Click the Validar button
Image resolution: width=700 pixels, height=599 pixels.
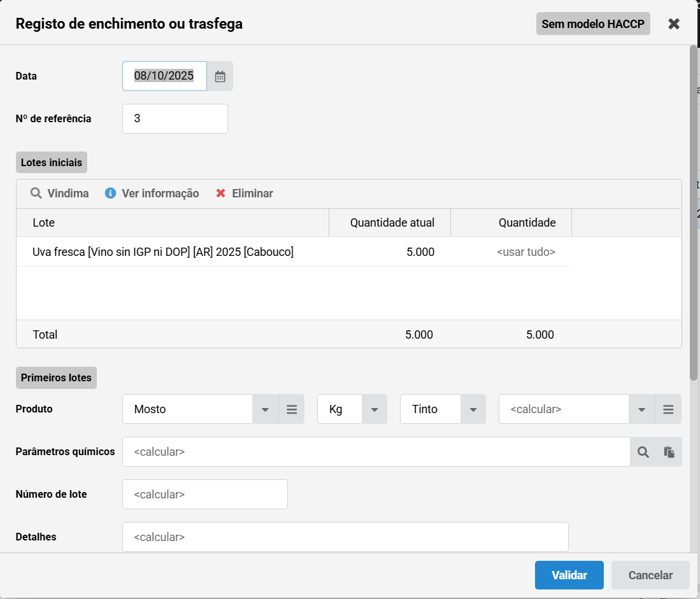click(x=569, y=575)
